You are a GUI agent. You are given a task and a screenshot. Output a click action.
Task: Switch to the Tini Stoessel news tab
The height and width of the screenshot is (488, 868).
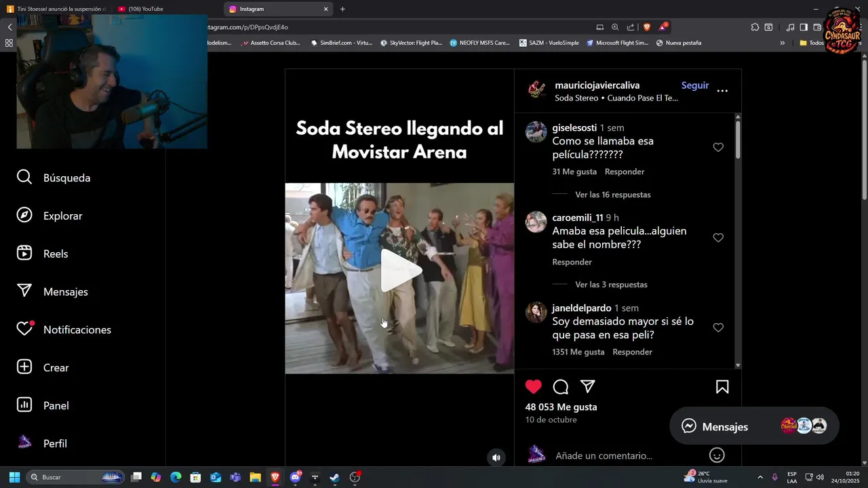57,9
